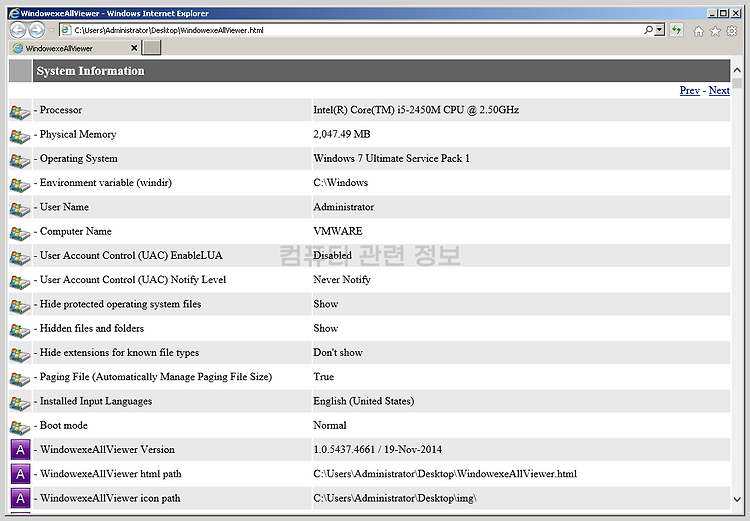
Task: Select the Desktop\img\ icon path value
Action: [x=395, y=498]
